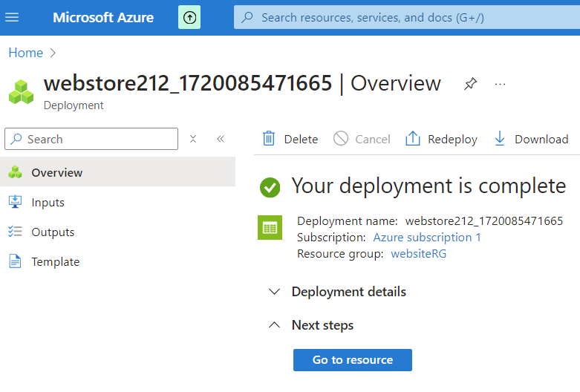
Task: Open the ellipsis more options menu
Action: [500, 84]
